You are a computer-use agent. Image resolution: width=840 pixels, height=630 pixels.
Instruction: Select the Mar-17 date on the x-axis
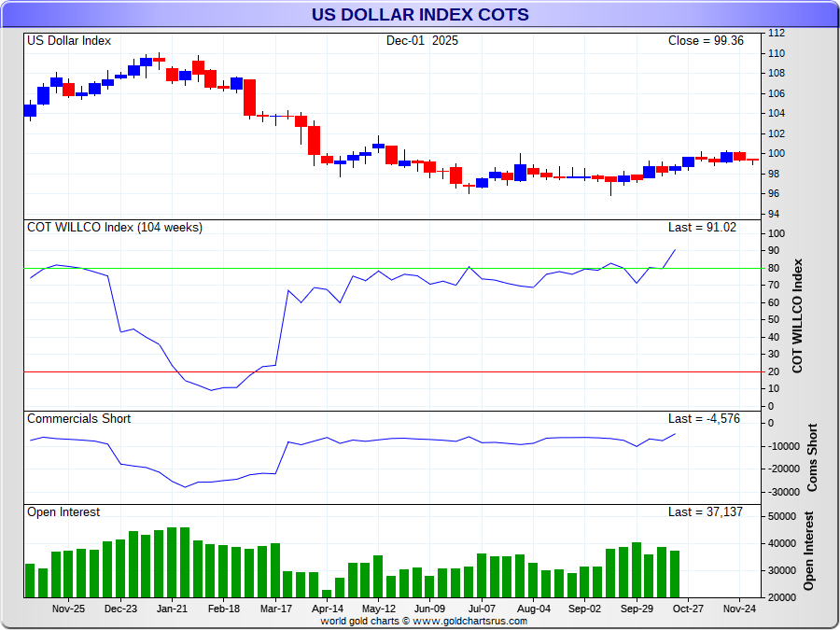[x=275, y=608]
